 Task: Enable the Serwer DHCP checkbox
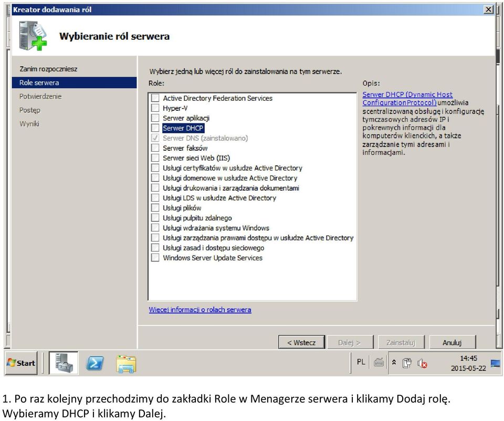pos(155,128)
